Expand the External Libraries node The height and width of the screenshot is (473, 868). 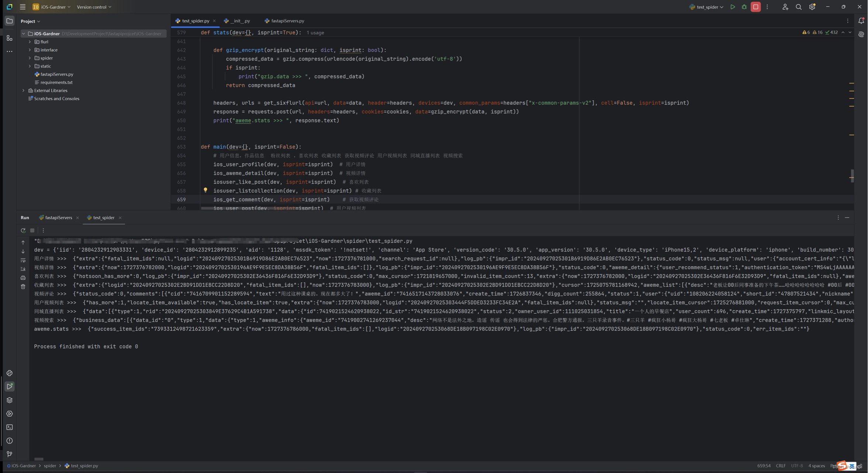24,91
